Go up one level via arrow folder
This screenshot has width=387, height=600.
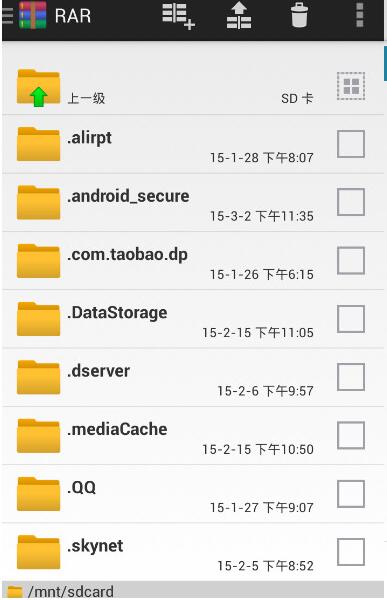click(38, 88)
